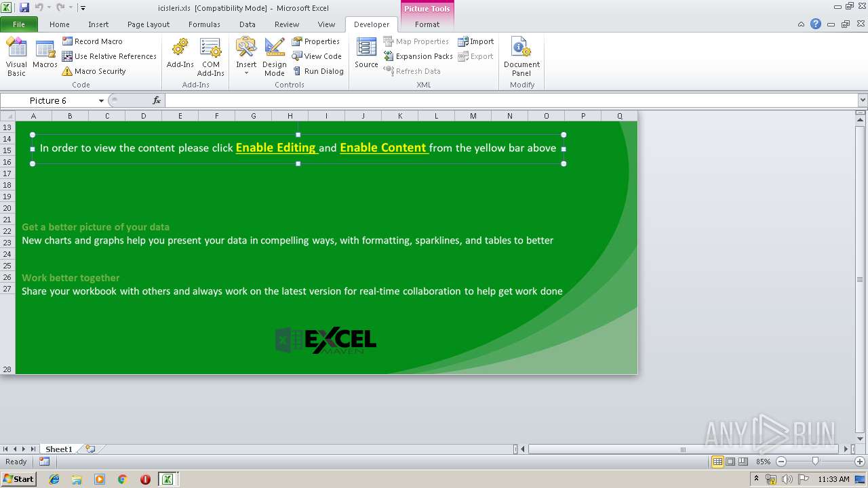Switch to Page Break Preview
This screenshot has width=868, height=488.
click(743, 462)
